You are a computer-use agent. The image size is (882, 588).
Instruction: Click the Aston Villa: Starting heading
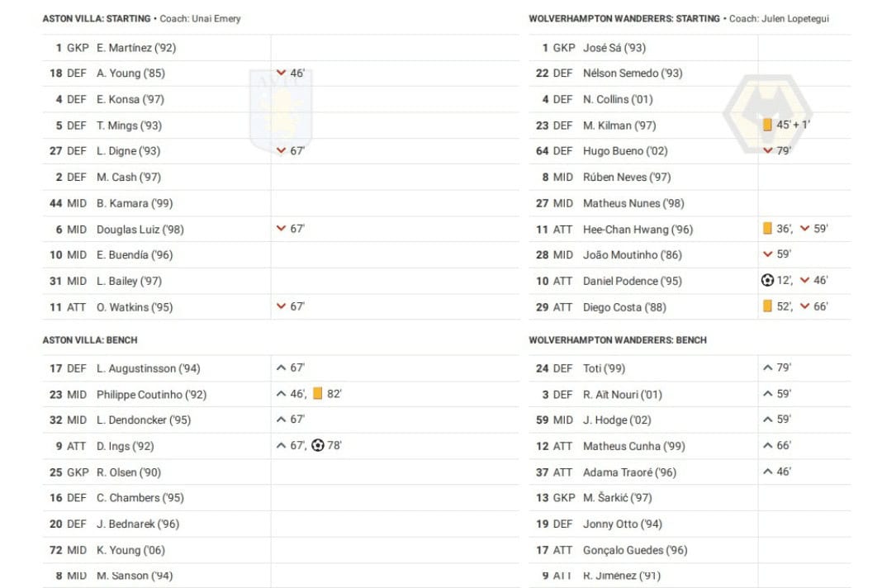(x=97, y=18)
